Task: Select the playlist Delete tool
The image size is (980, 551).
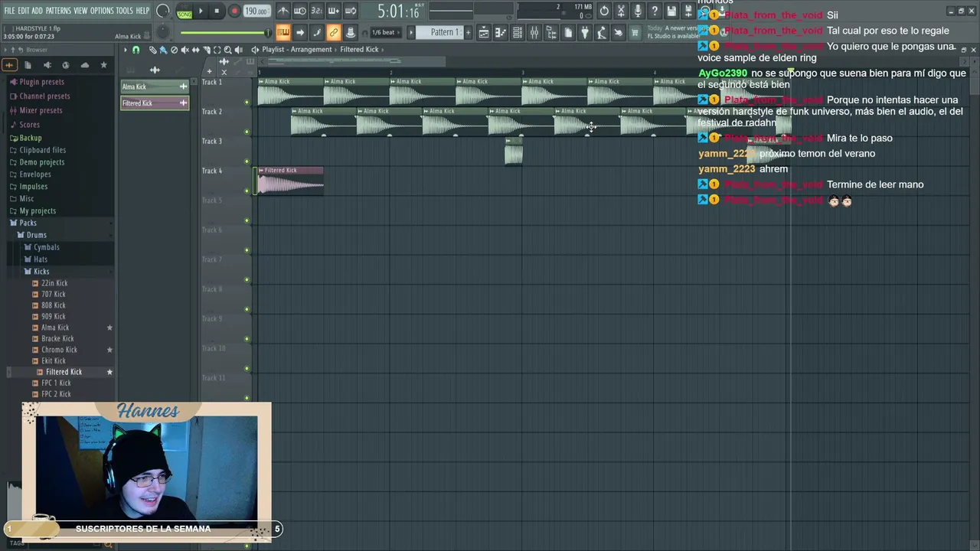Action: tap(174, 50)
